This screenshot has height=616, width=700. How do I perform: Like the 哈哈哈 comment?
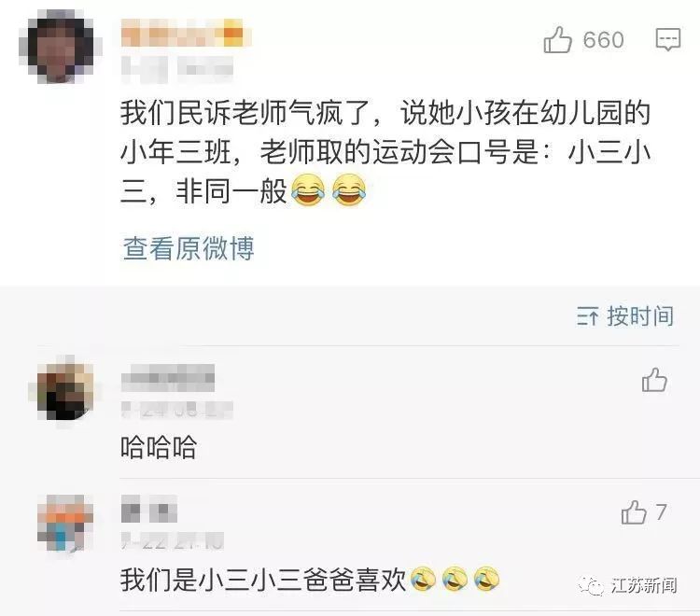654,380
